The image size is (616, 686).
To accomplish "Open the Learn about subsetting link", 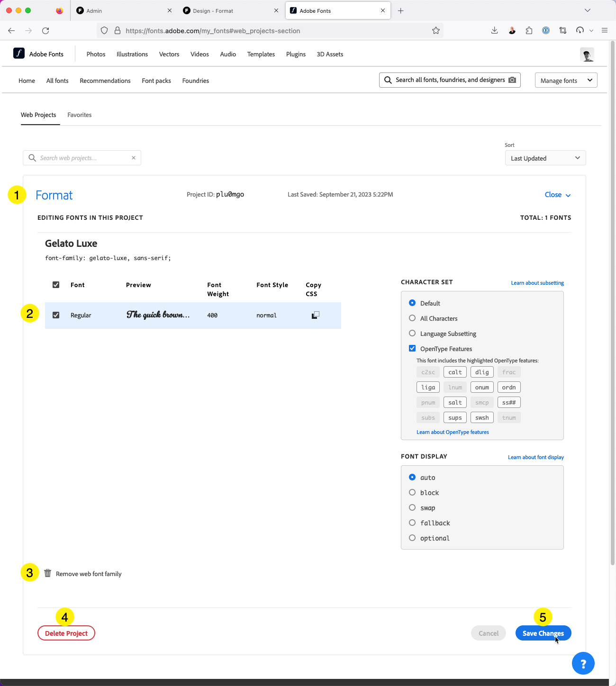I will 537,283.
